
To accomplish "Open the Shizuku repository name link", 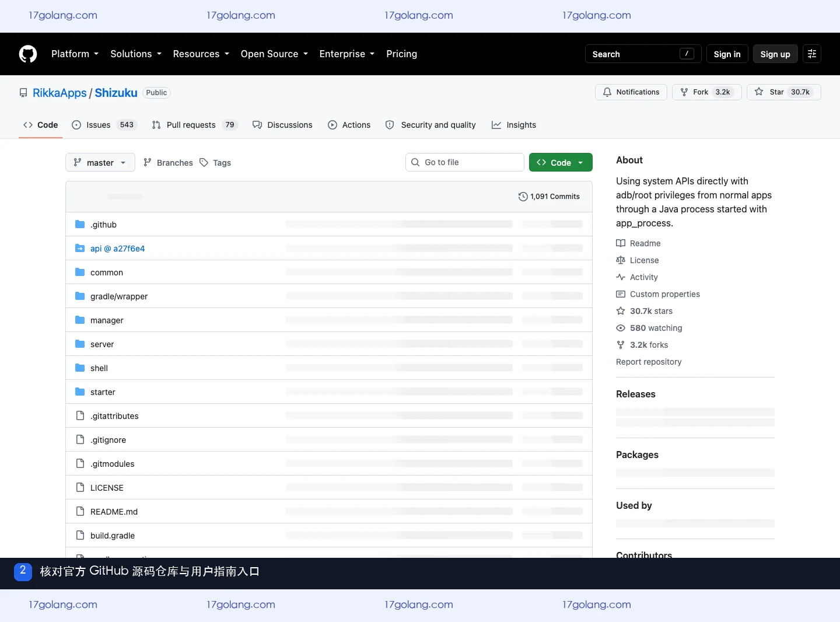I will click(x=116, y=93).
